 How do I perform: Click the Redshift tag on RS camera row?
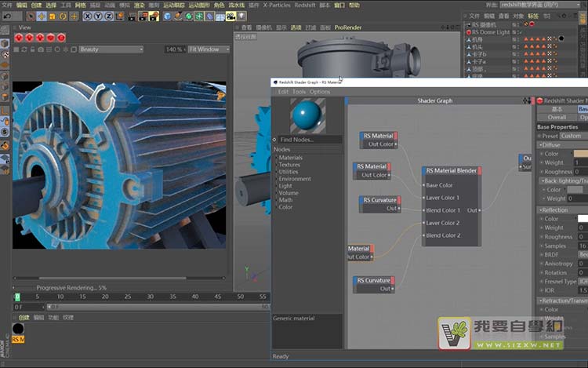[x=532, y=24]
